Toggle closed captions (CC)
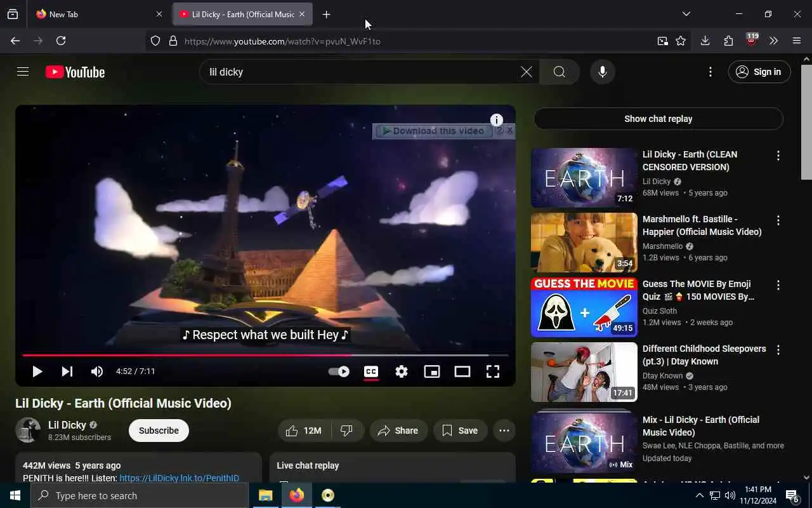The width and height of the screenshot is (812, 508). [x=371, y=371]
